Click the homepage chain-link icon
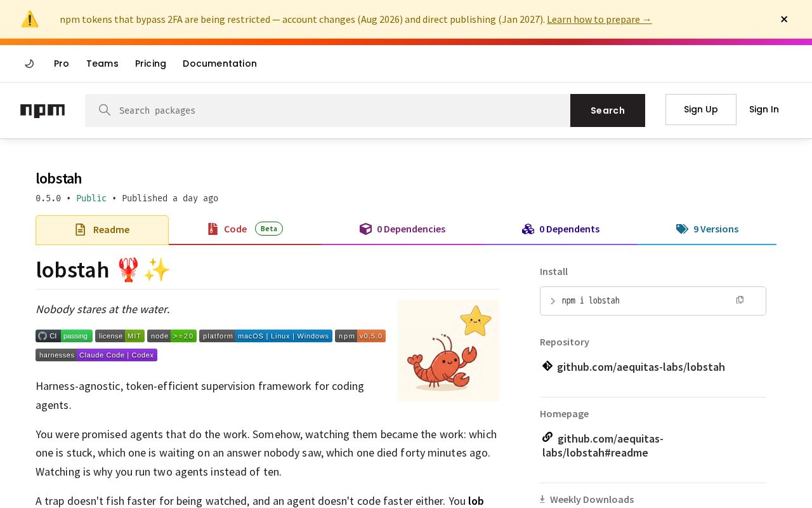The image size is (812, 508). click(x=547, y=437)
